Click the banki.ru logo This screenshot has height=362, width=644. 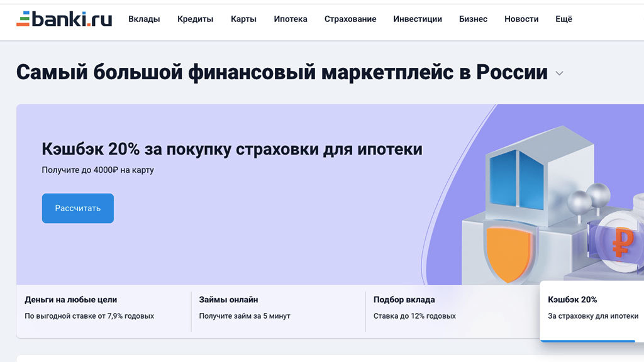[x=64, y=19]
